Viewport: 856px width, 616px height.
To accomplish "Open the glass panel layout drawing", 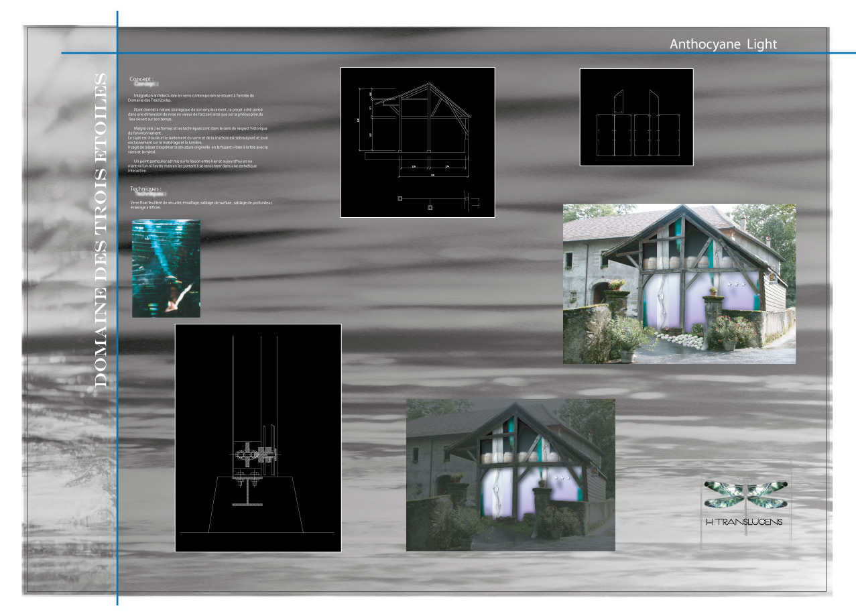I will point(635,117).
